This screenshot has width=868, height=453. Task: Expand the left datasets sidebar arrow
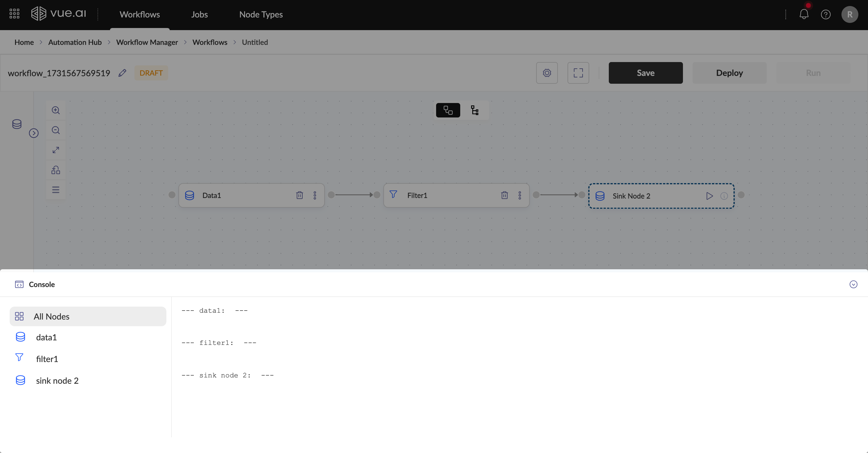34,133
